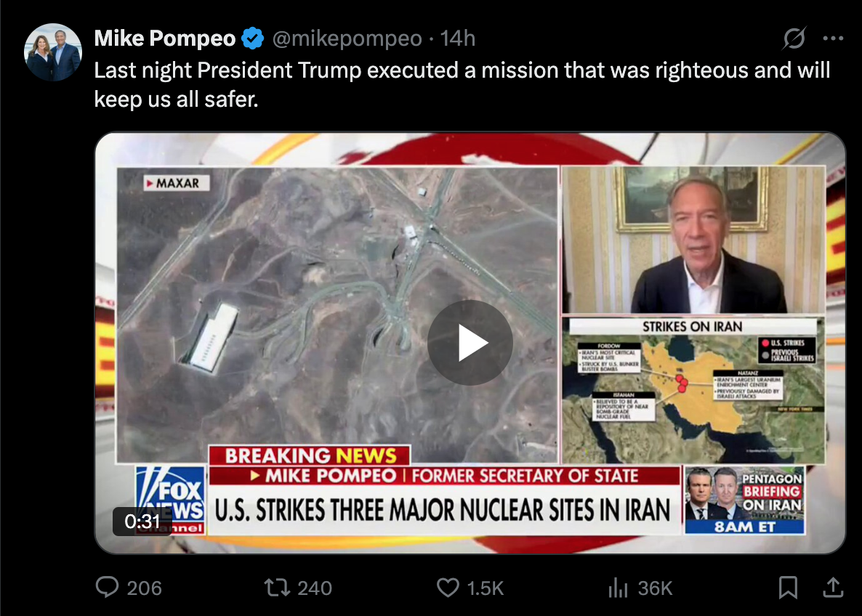Image resolution: width=862 pixels, height=616 pixels.
Task: Open the @mikepompeo handle link
Action: 347,38
